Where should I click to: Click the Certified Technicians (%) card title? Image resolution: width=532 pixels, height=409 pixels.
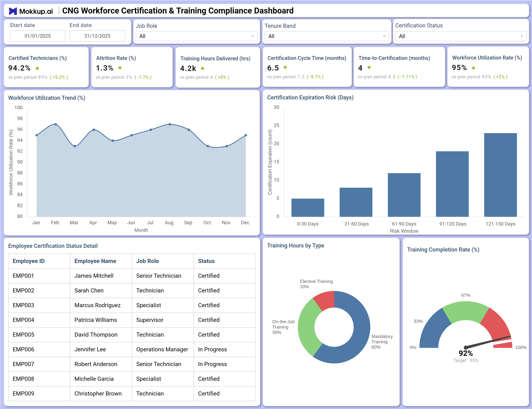tap(37, 58)
